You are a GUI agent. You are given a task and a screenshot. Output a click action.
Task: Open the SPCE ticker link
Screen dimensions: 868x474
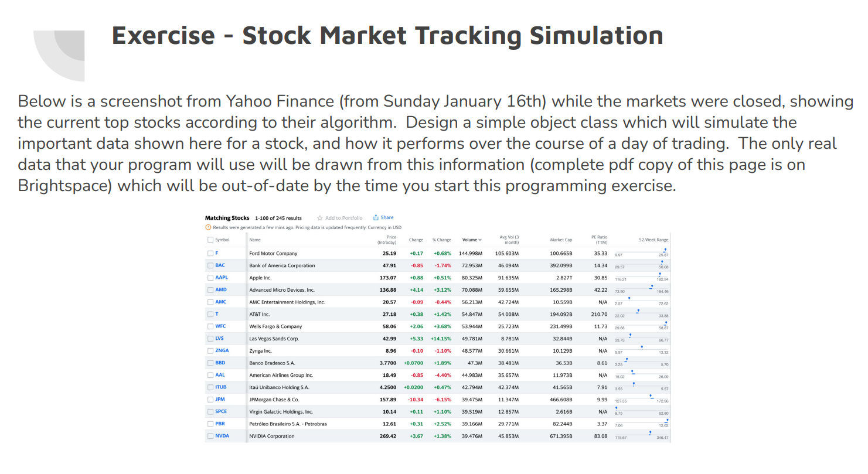(x=221, y=411)
